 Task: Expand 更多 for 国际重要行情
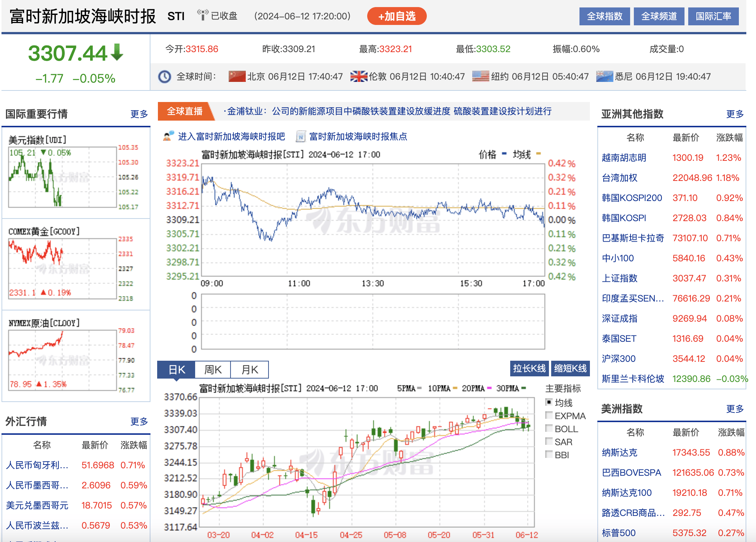coord(139,114)
